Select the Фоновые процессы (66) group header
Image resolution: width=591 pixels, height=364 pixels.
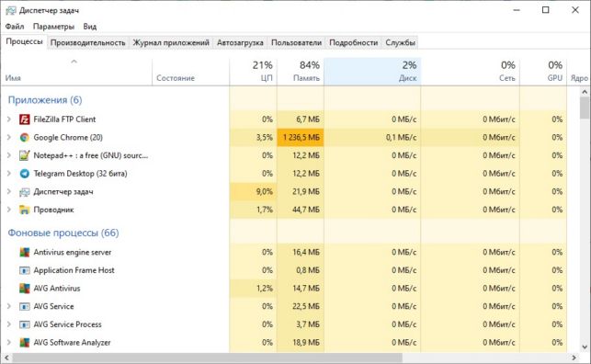63,233
